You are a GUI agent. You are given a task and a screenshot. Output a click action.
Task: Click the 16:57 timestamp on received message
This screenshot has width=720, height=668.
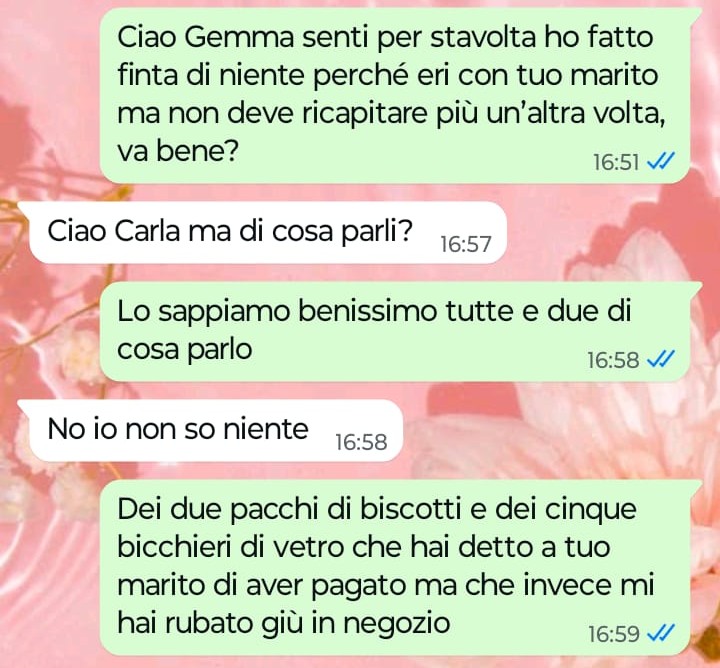[466, 244]
